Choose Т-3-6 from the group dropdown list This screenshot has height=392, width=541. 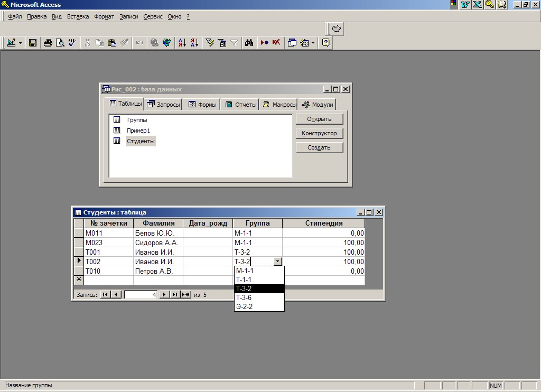click(x=259, y=298)
